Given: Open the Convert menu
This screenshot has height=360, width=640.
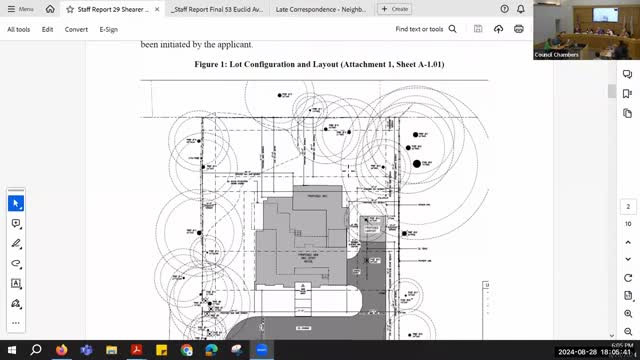Looking at the screenshot, I should point(76,29).
